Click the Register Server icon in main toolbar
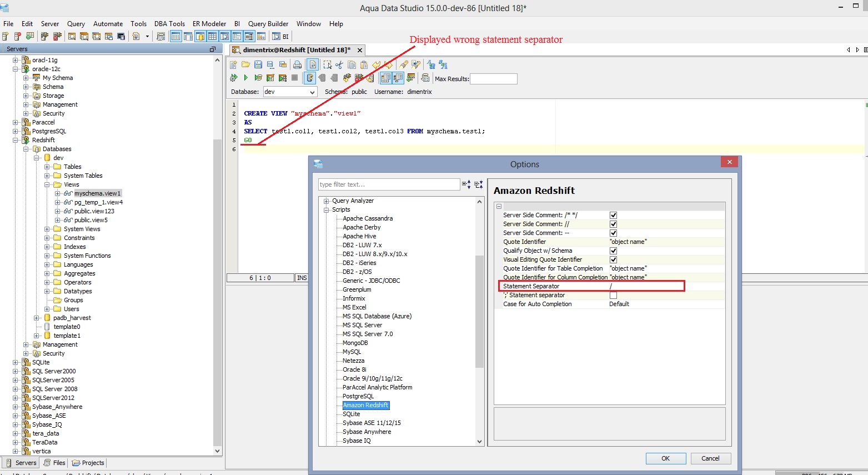 pos(5,37)
